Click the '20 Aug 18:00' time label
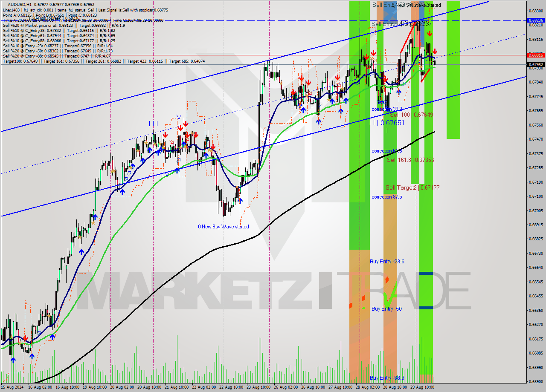 [149, 388]
